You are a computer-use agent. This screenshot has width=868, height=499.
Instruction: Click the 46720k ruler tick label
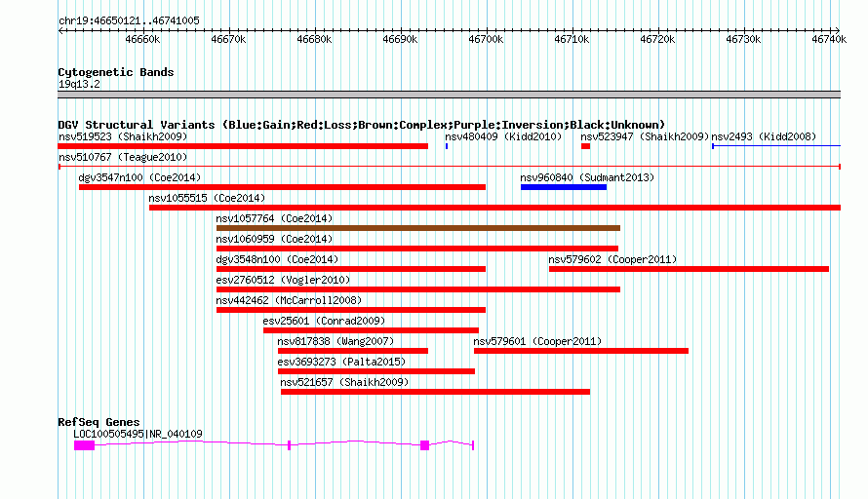click(657, 40)
